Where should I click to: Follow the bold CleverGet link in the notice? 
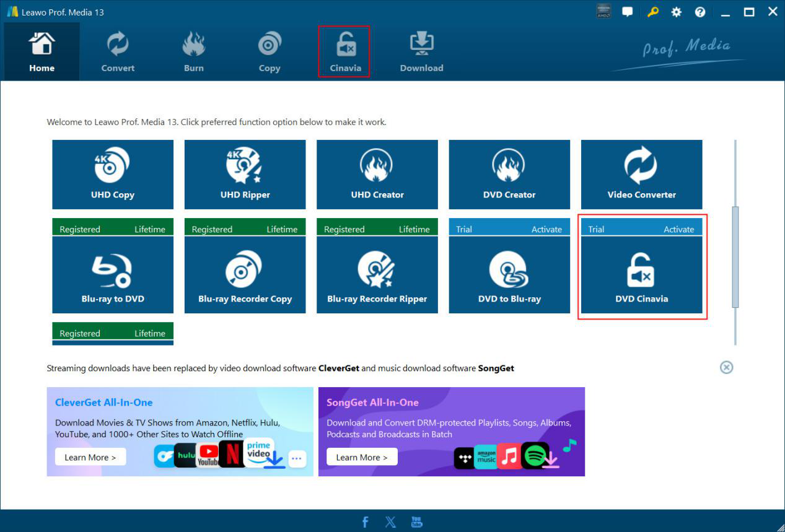coord(338,368)
